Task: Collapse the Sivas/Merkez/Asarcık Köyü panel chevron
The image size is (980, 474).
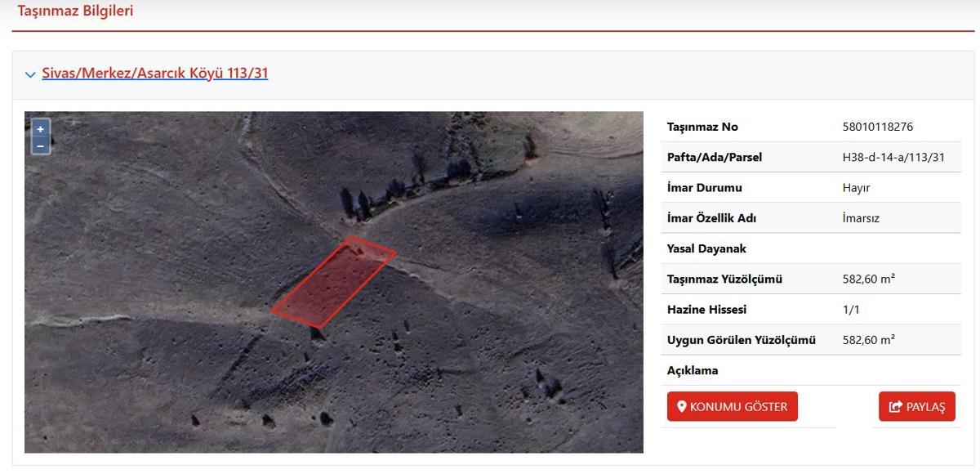Action: [30, 74]
